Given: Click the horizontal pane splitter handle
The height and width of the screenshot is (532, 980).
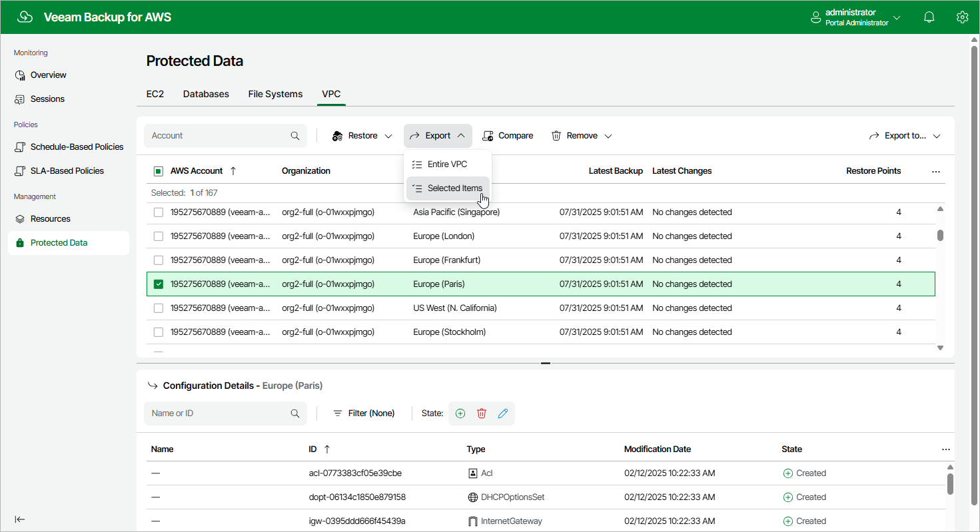Looking at the screenshot, I should pyautogui.click(x=546, y=364).
